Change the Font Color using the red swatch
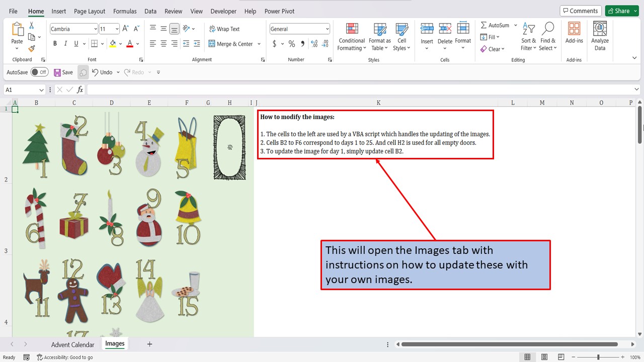Viewport: 644px width, 362px height. click(129, 44)
